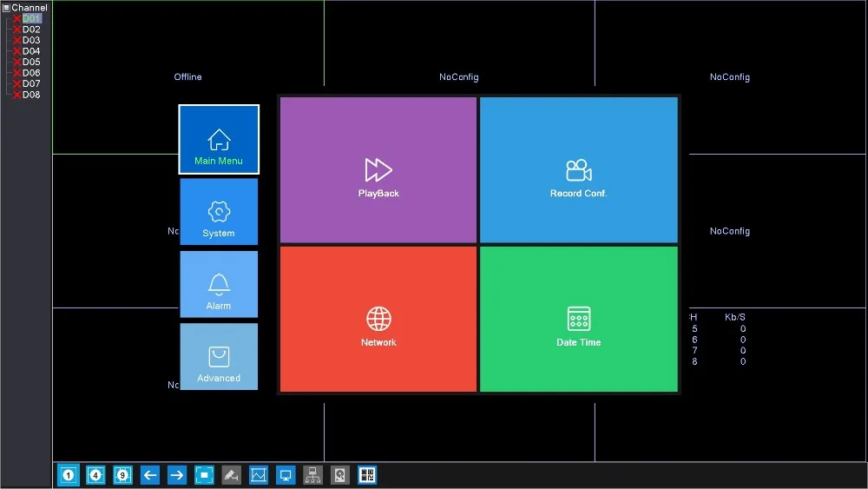This screenshot has height=489, width=868.
Task: Switch to four-channel split view
Action: (95, 475)
